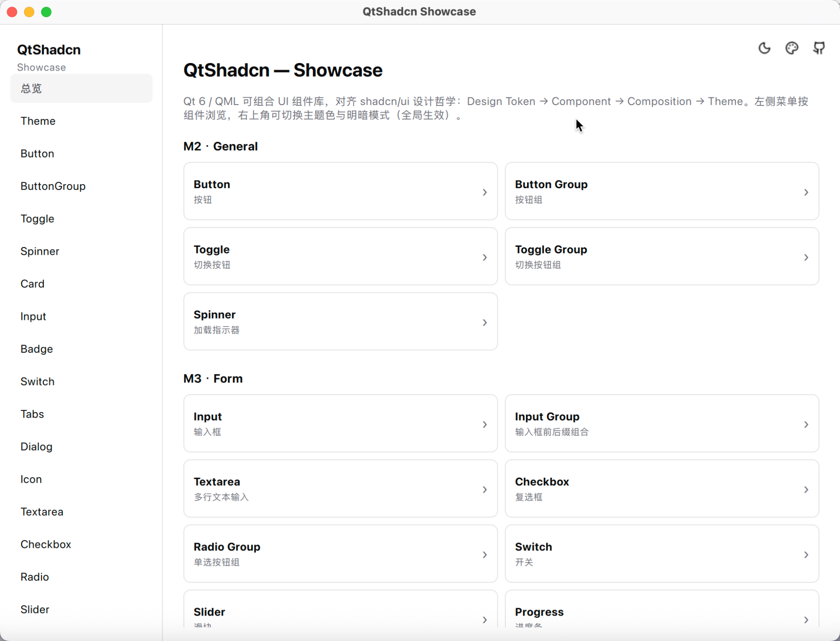Close the window with red button

[x=12, y=12]
